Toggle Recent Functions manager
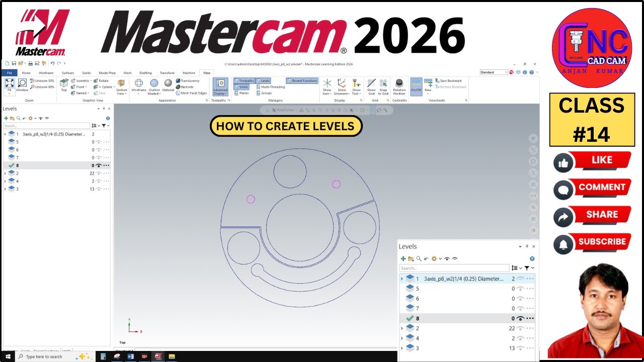 pos(302,80)
